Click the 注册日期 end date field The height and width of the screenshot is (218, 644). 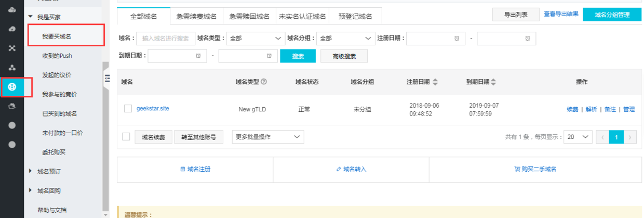click(506, 39)
